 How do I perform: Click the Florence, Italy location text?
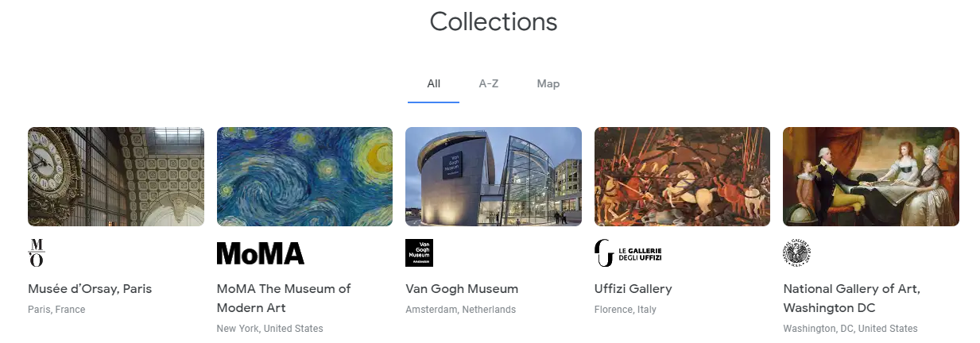[626, 310]
